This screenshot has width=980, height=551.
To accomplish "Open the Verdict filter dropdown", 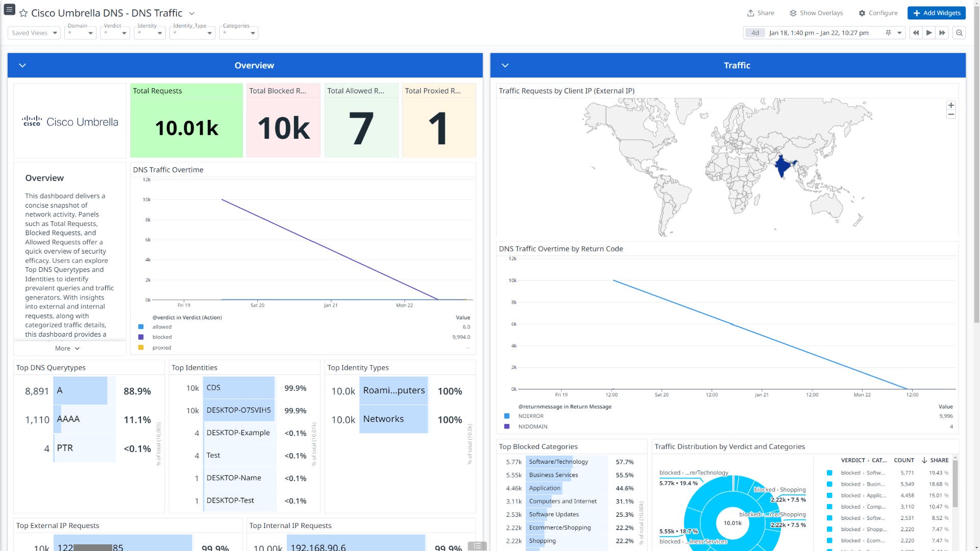I will coord(114,33).
